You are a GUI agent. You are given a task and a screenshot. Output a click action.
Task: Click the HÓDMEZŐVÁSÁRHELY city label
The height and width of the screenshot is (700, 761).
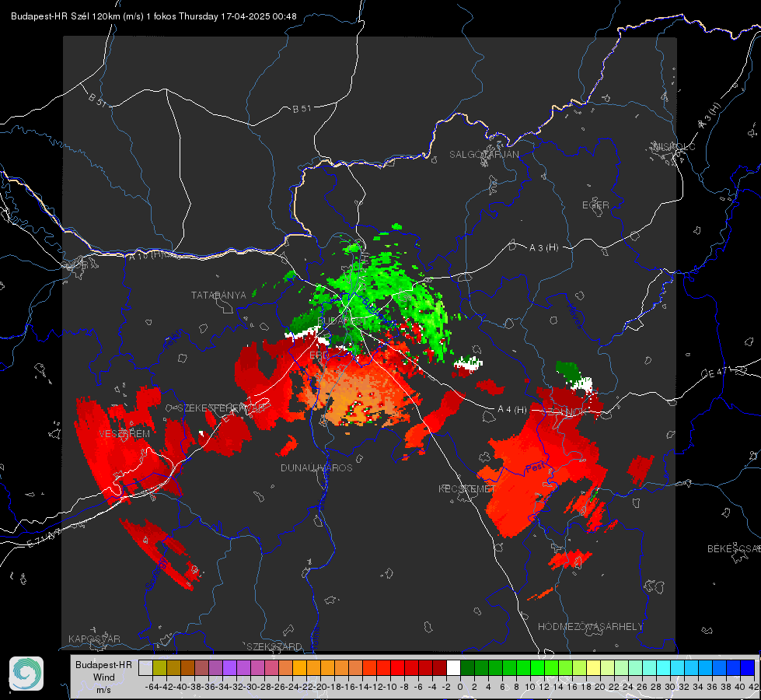tap(590, 627)
